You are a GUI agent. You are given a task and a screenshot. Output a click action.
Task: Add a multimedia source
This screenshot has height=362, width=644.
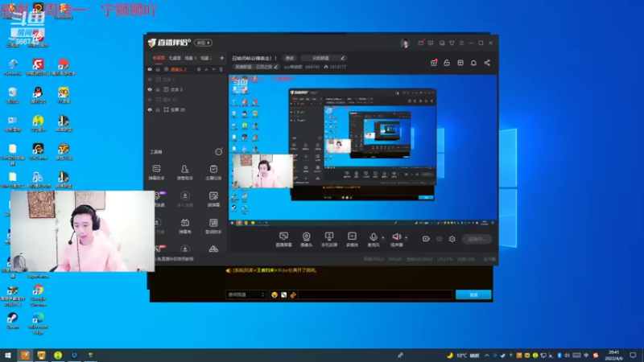coord(352,239)
